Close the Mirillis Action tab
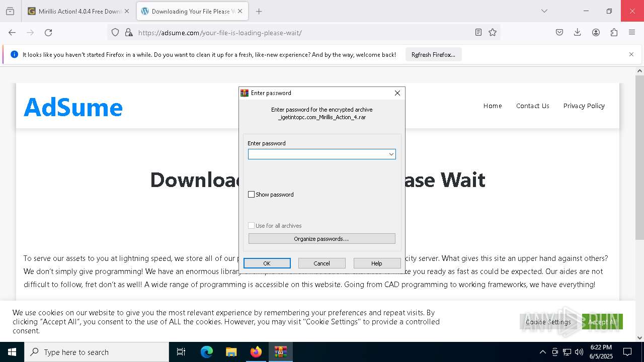This screenshot has height=362, width=644. (x=127, y=11)
